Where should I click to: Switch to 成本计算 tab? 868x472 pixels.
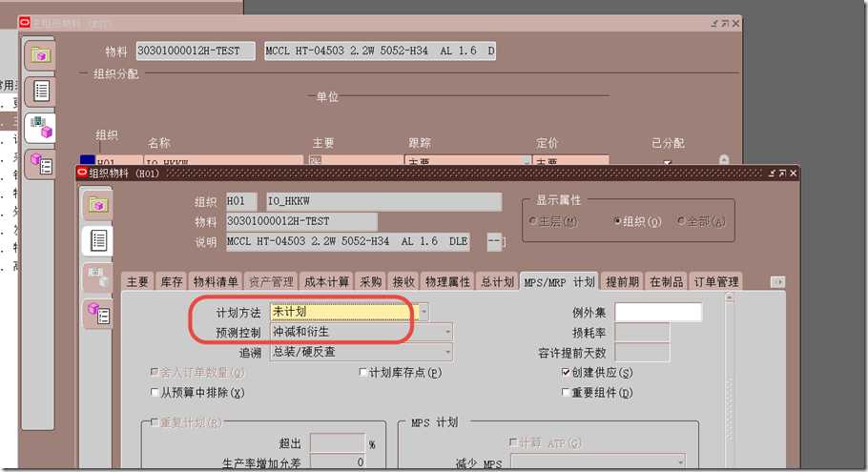326,281
